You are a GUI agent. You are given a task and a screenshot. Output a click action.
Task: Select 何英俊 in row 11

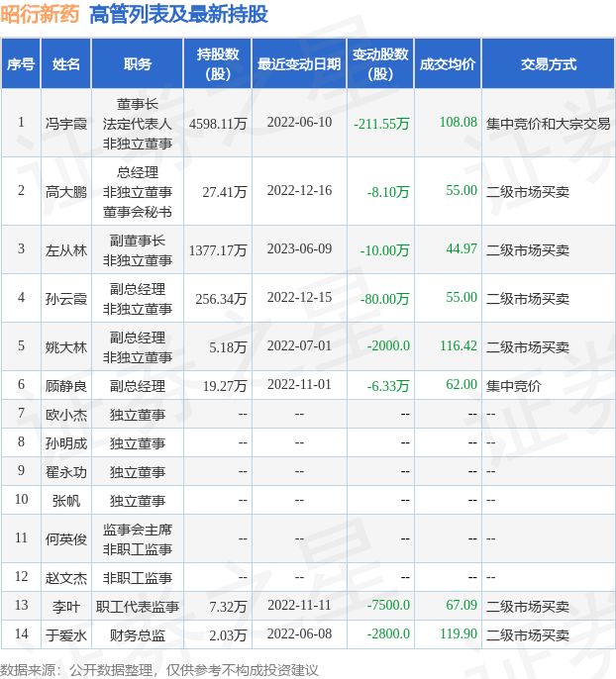[66, 539]
